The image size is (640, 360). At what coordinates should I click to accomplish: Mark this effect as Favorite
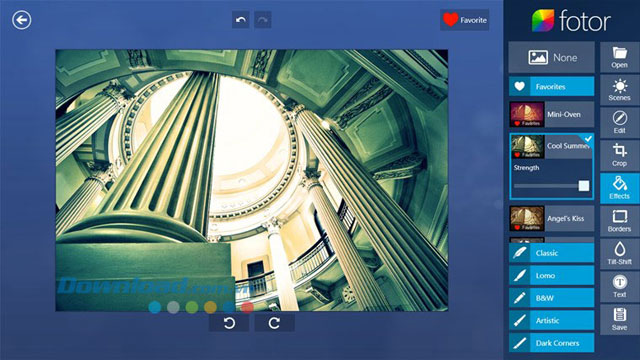point(464,20)
